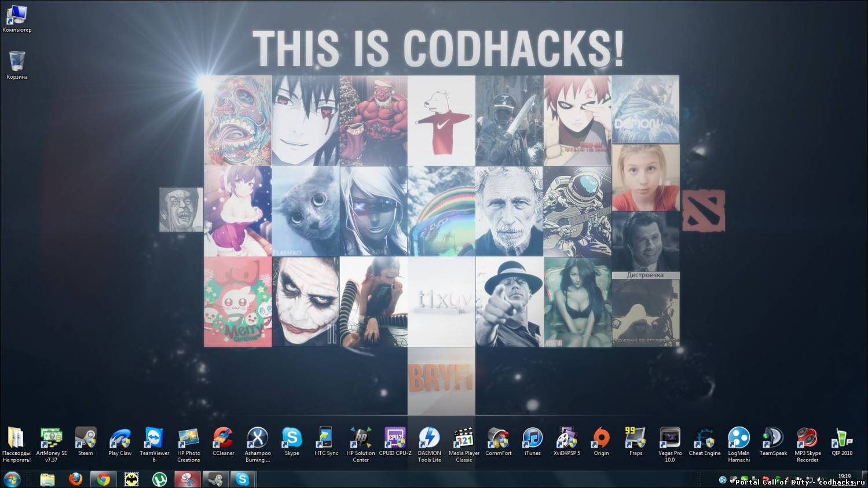Click the Show desktop strip beside the clock

coord(864,479)
